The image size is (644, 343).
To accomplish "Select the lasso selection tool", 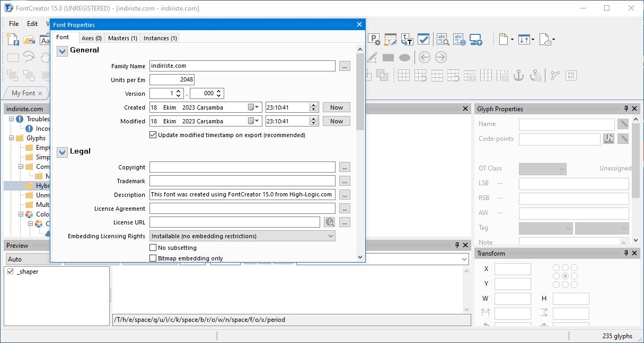I will tap(29, 57).
